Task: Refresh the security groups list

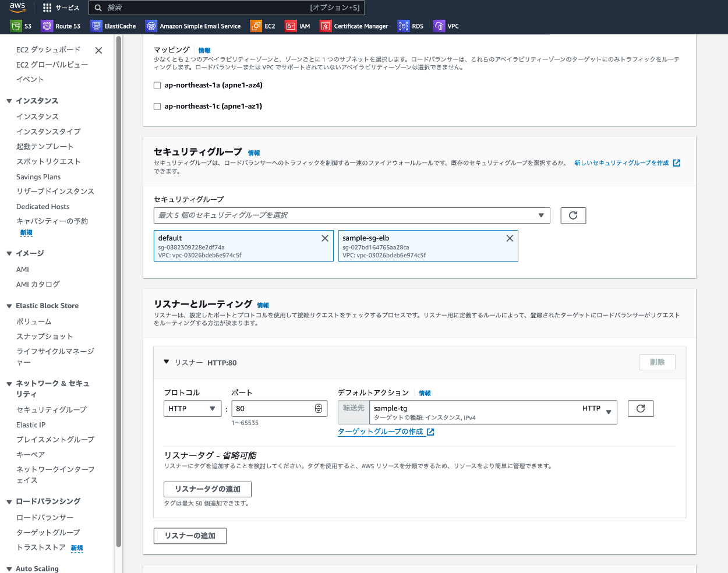Action: (x=573, y=215)
